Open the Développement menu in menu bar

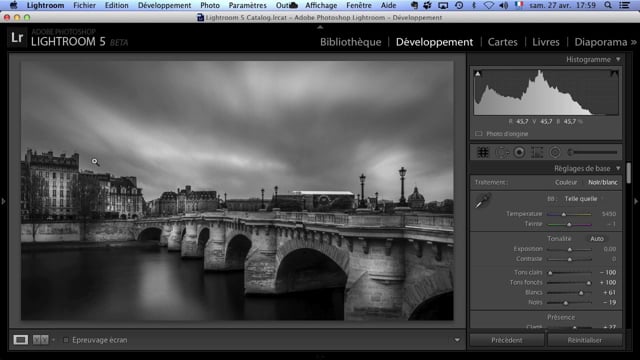coord(164,5)
